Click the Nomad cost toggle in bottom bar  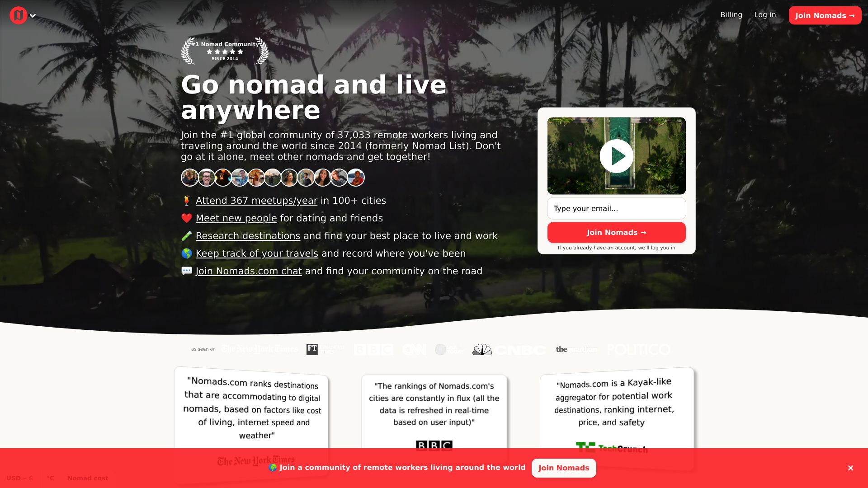88,478
